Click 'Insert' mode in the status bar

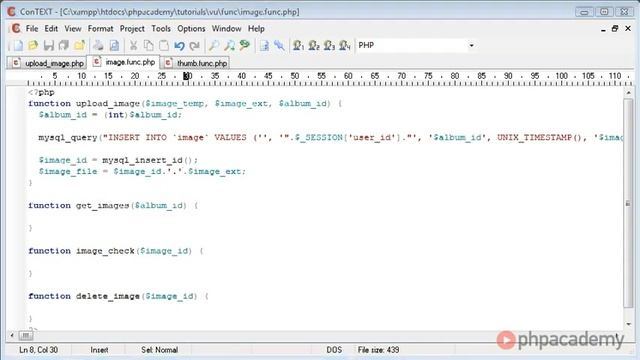[x=99, y=350]
